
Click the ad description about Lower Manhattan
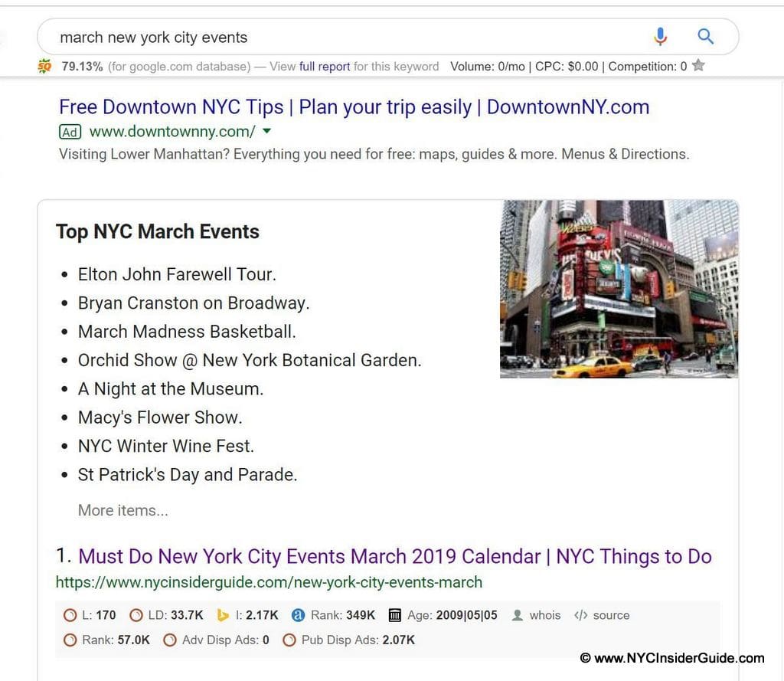click(x=374, y=154)
